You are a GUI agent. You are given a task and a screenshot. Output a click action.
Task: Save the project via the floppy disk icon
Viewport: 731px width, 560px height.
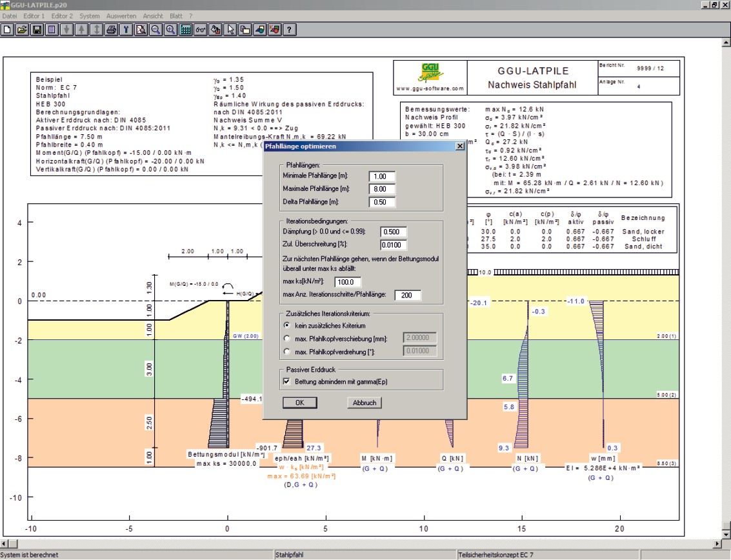[37, 30]
